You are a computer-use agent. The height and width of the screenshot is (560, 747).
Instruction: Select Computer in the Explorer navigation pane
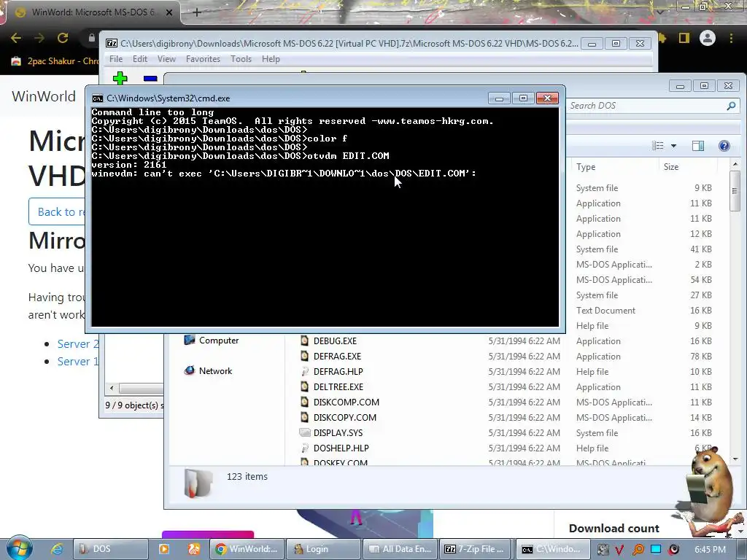[x=212, y=340]
